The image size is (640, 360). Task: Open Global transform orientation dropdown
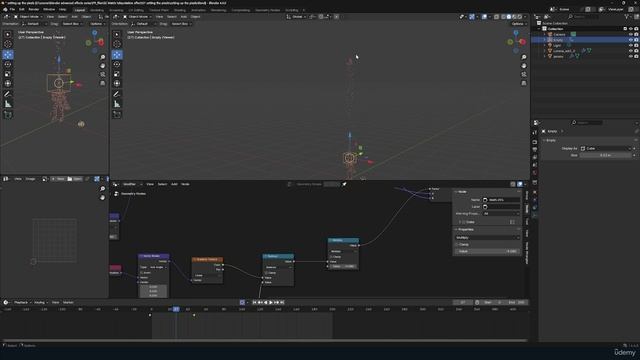pos(296,17)
